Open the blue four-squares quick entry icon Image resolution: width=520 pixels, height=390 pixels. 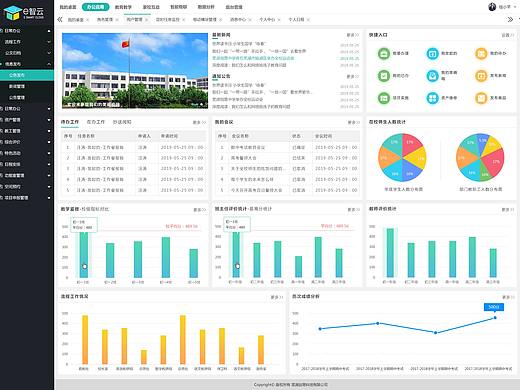[x=432, y=98]
